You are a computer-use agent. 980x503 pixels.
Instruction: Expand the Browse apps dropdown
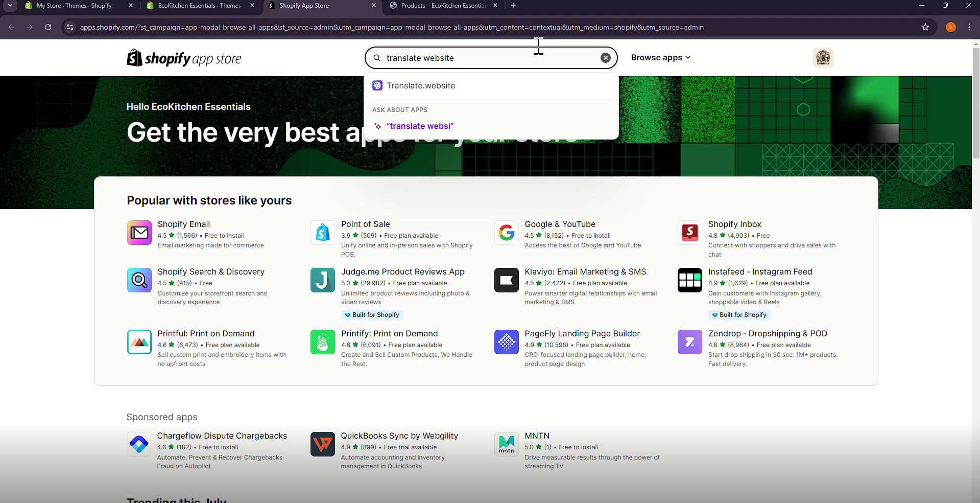(661, 58)
